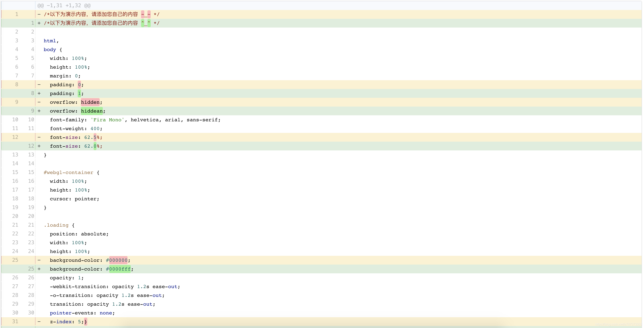This screenshot has width=644, height=328.
Task: Click the 'body {' selector line
Action: tap(53, 49)
